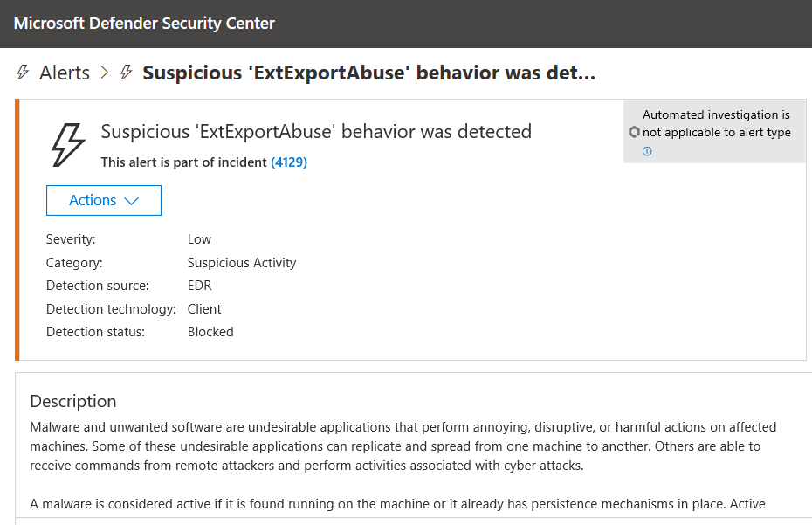Click the Detection source value 'EDR'
The image size is (812, 525).
point(199,286)
